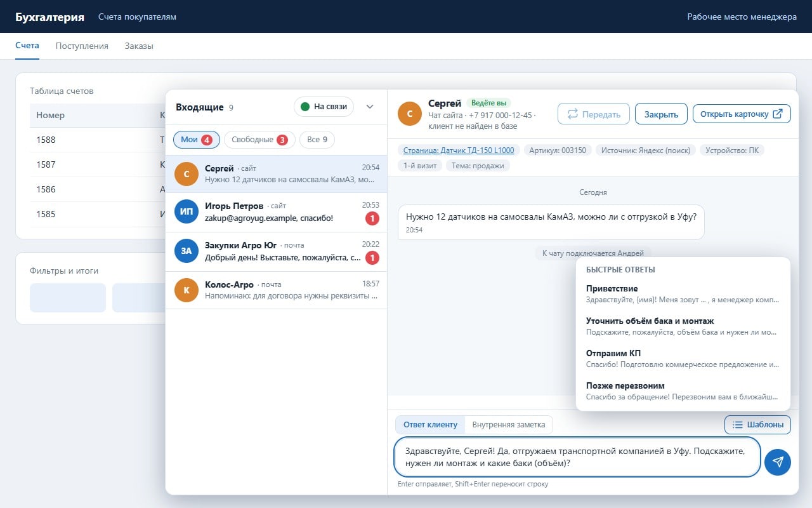Show Свободные conversations
Viewport: 812px width, 508px height.
click(x=259, y=140)
